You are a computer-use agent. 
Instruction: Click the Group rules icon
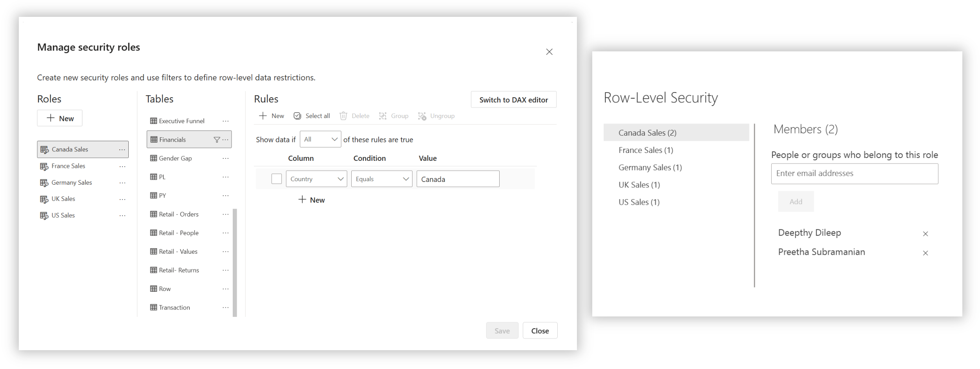coord(383,116)
